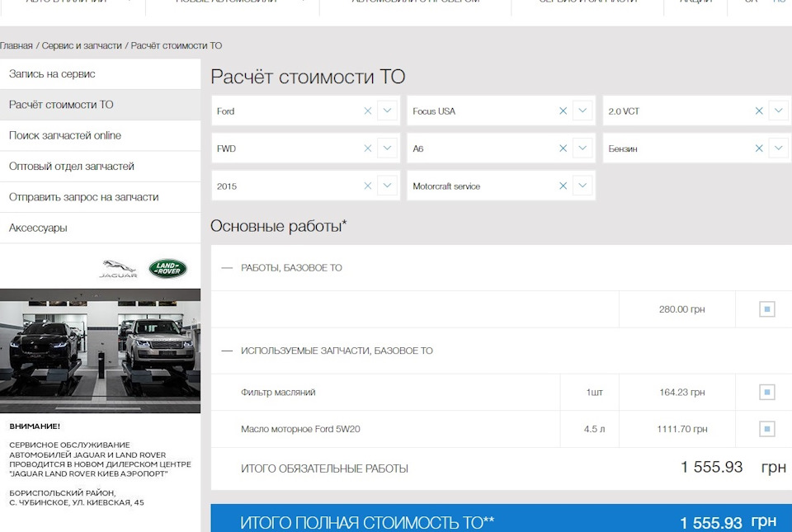
Task: Click the Фильтр масляний part name
Action: tap(278, 392)
